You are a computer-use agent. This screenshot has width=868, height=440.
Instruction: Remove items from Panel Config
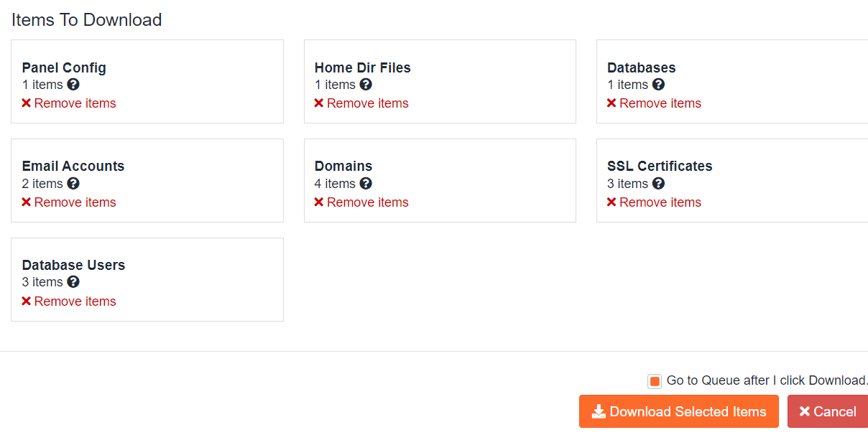click(69, 103)
